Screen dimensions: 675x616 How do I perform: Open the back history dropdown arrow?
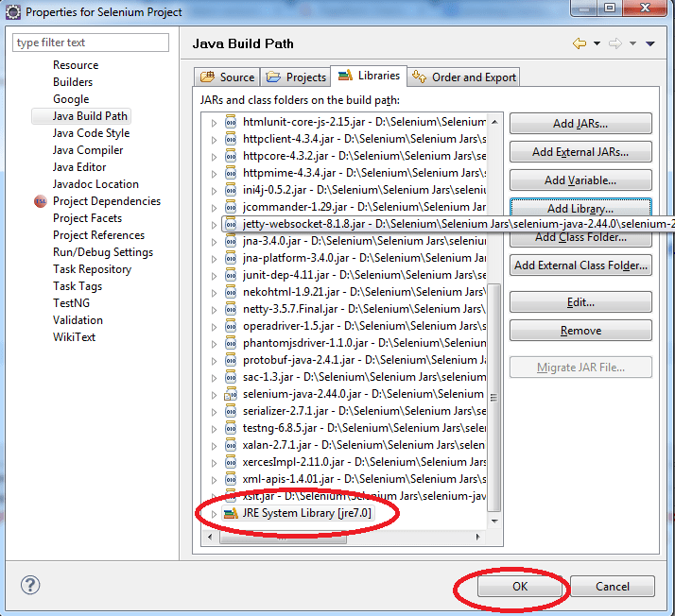597,43
